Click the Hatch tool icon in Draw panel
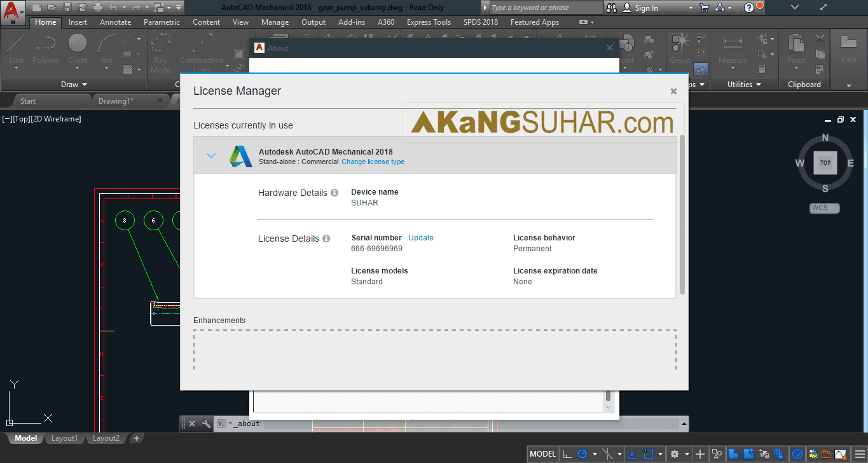The height and width of the screenshot is (463, 868). pyautogui.click(x=128, y=69)
